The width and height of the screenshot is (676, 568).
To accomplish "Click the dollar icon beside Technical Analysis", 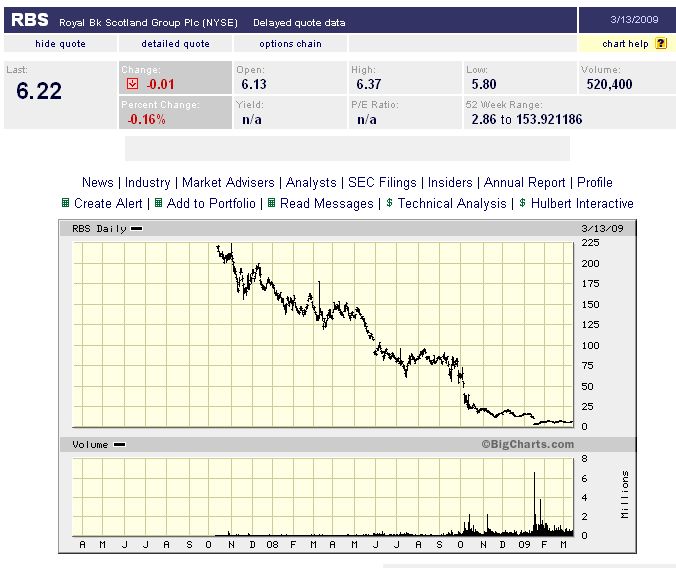I will [389, 203].
